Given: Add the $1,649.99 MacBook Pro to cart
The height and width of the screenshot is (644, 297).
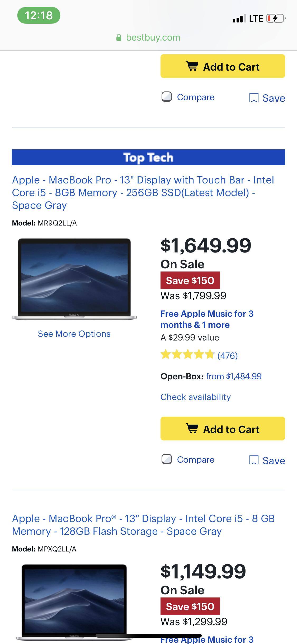Looking at the screenshot, I should (223, 429).
